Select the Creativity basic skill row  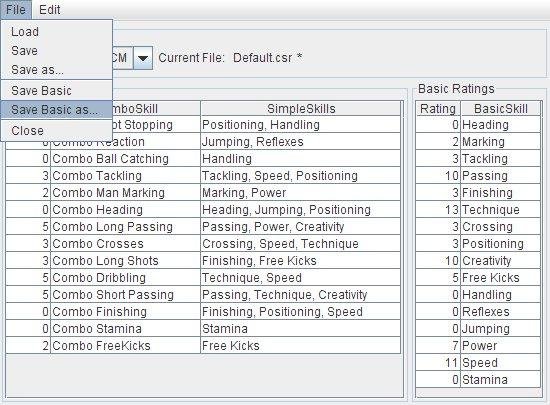tap(478, 261)
